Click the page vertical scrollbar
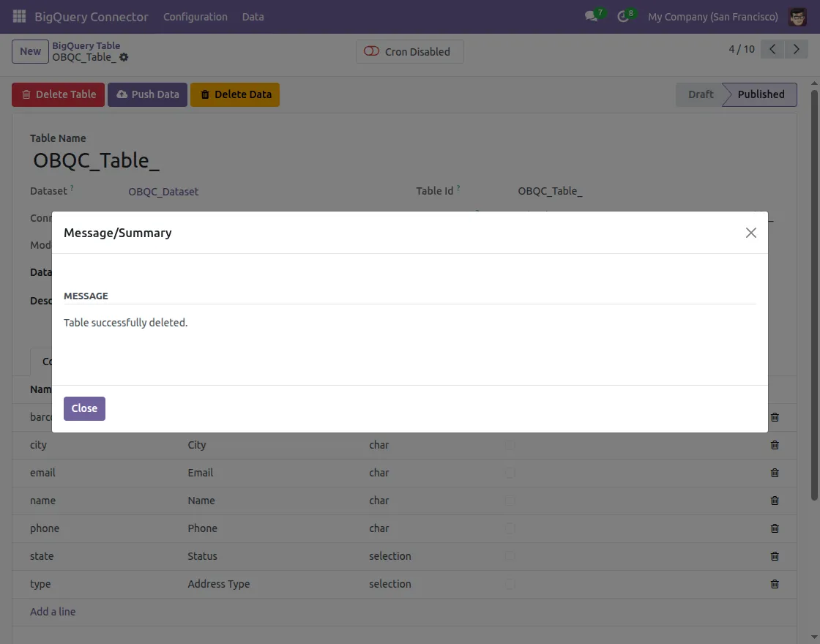The width and height of the screenshot is (820, 644). pos(814,295)
